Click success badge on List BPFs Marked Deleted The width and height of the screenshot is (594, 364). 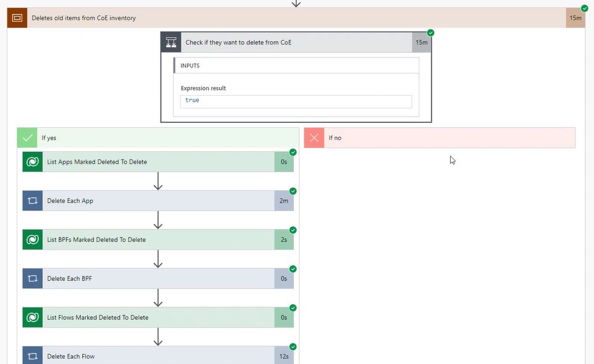(x=293, y=230)
